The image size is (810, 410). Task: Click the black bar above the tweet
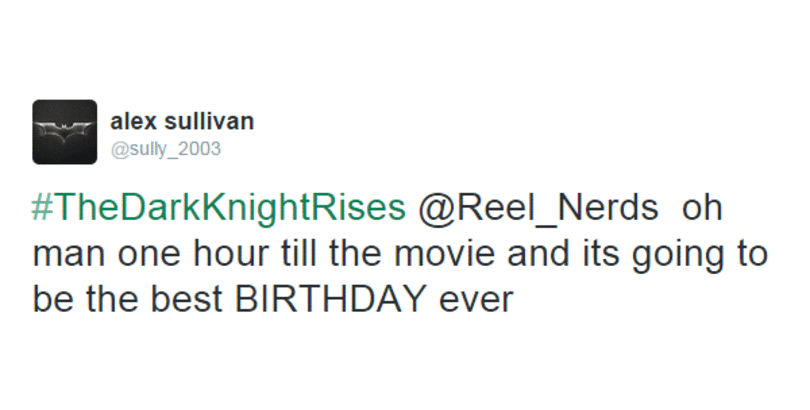click(405, 36)
